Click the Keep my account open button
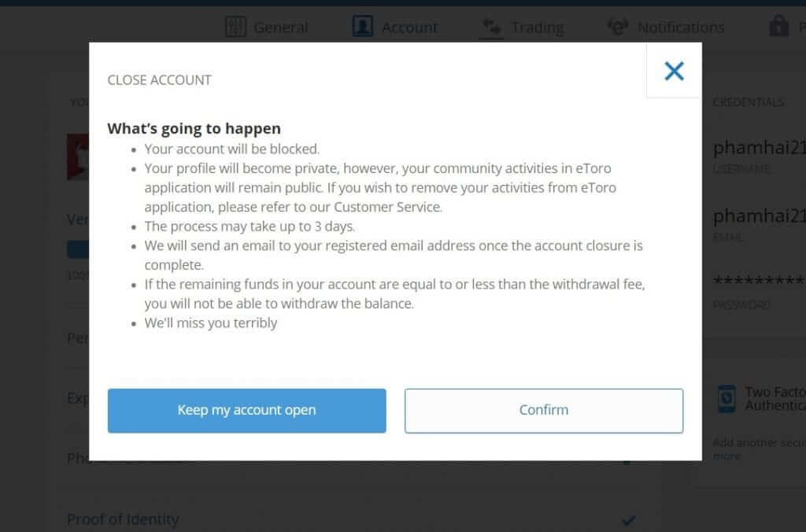806x532 pixels. click(246, 410)
